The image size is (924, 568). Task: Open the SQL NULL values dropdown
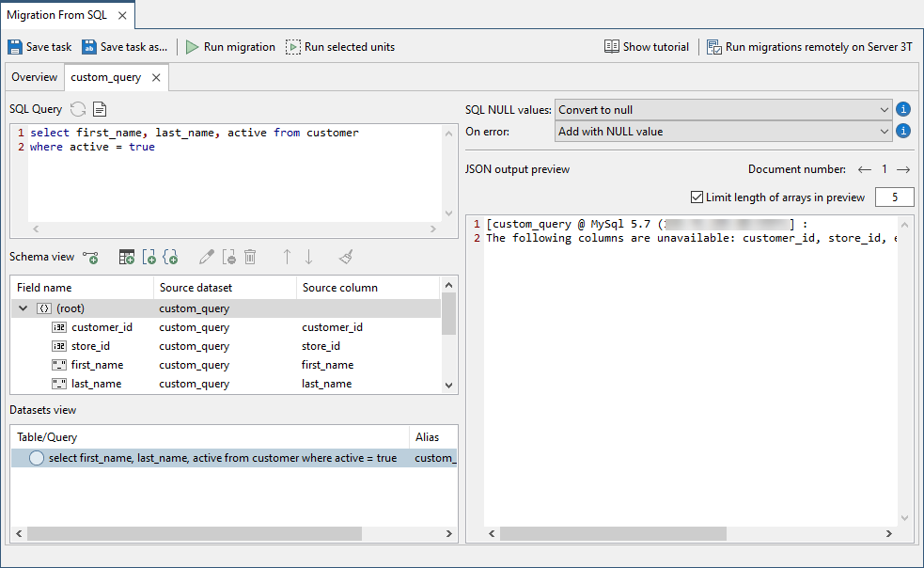(x=723, y=110)
